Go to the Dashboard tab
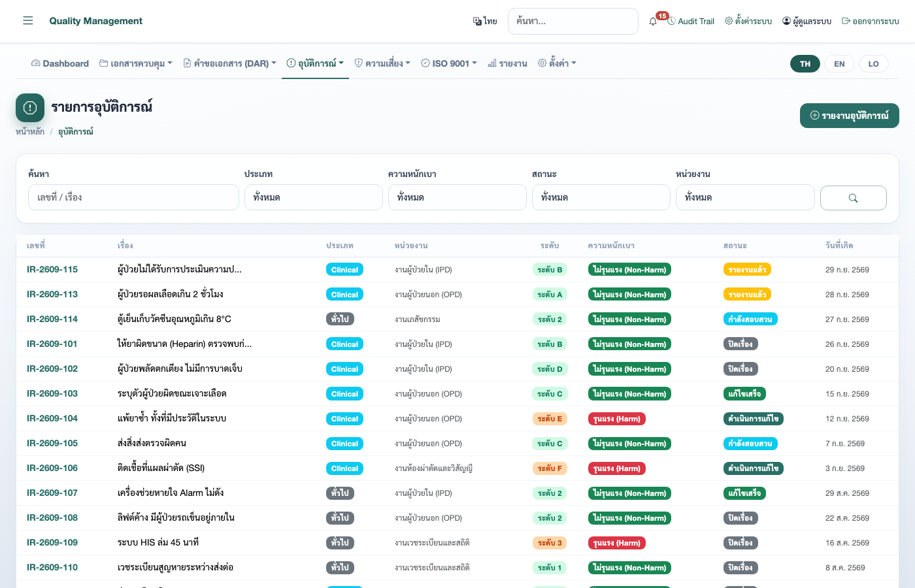Image resolution: width=915 pixels, height=588 pixels. tap(60, 63)
